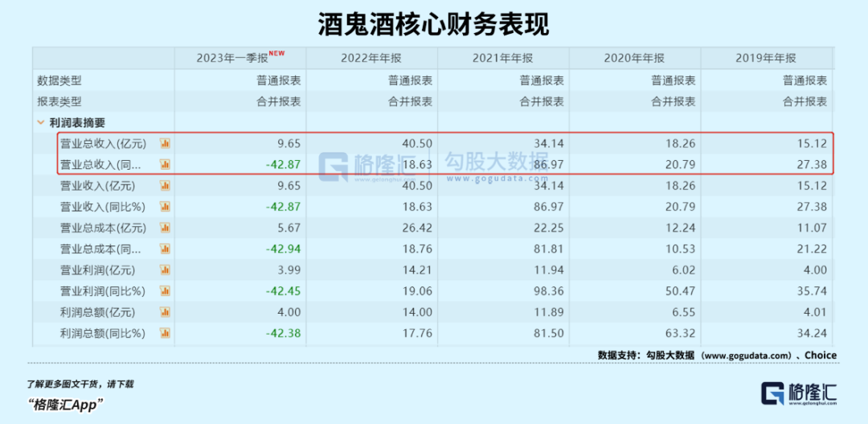Click the 63.32 total profit growth
Screen dimensions: 868x424
pyautogui.click(x=682, y=333)
